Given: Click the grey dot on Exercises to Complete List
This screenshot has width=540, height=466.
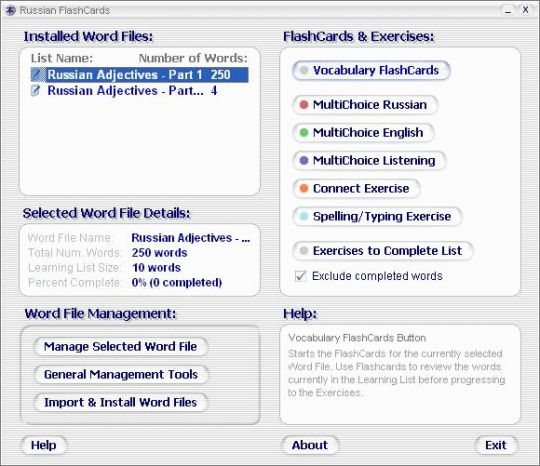Looking at the screenshot, I should click(x=304, y=251).
